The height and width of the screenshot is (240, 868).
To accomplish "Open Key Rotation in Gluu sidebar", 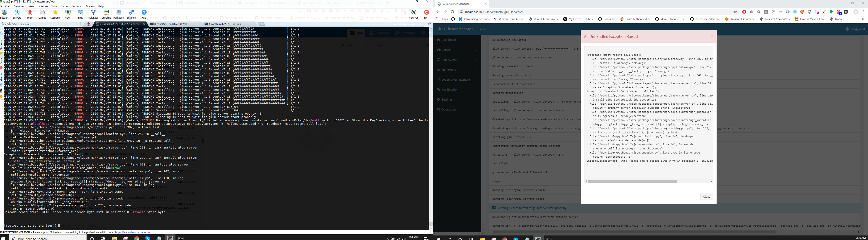I will click(457, 89).
